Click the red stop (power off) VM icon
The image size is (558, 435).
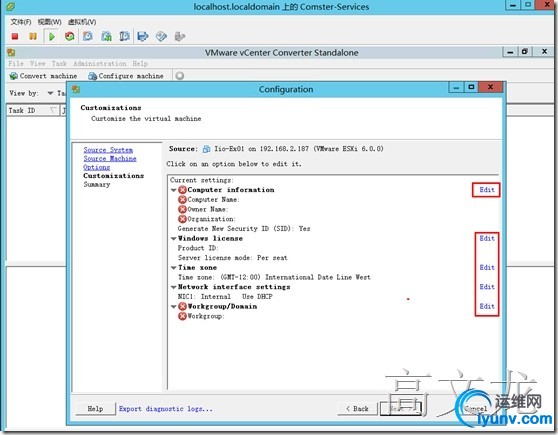[x=15, y=36]
